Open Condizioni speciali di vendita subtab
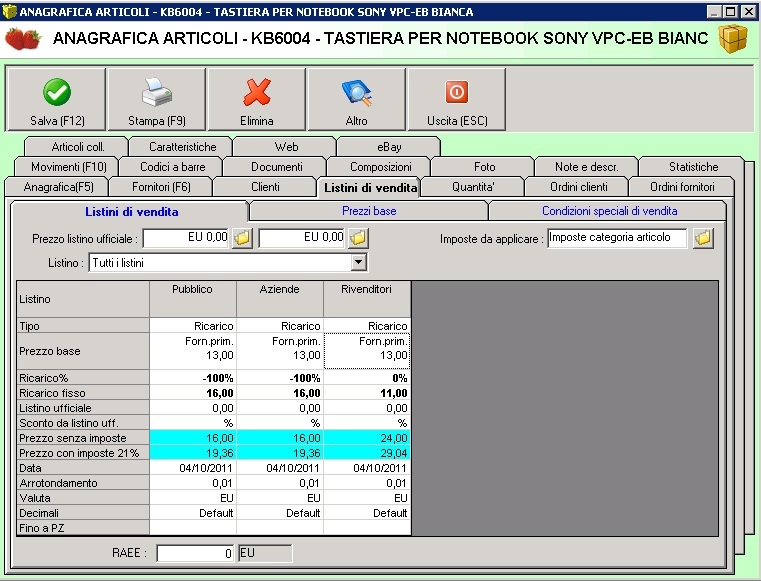 [609, 211]
